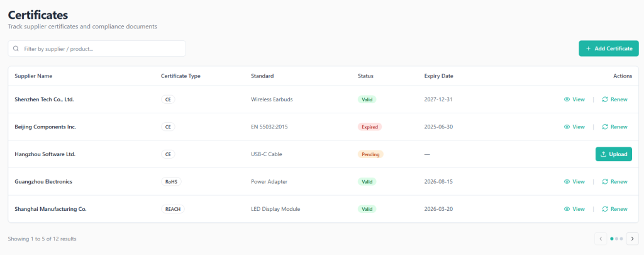Click the Pending status badge for Hangzhou Software
The width and height of the screenshot is (644, 255).
point(370,154)
